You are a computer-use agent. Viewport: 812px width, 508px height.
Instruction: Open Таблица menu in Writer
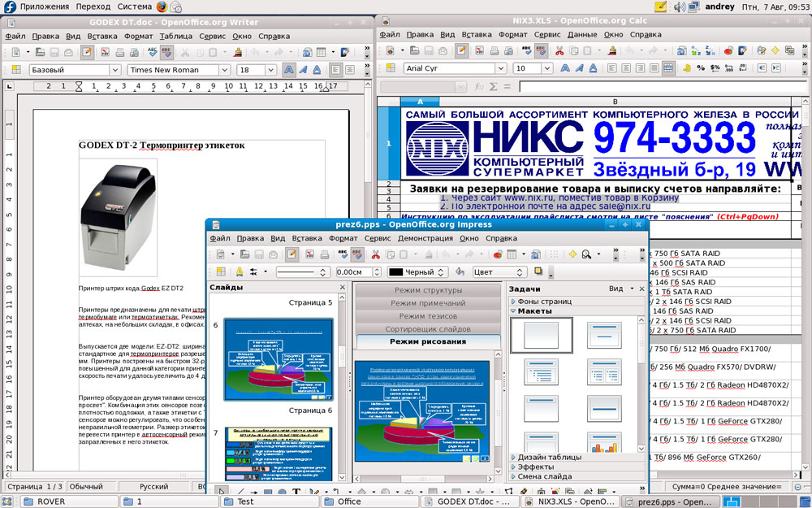[x=175, y=37]
